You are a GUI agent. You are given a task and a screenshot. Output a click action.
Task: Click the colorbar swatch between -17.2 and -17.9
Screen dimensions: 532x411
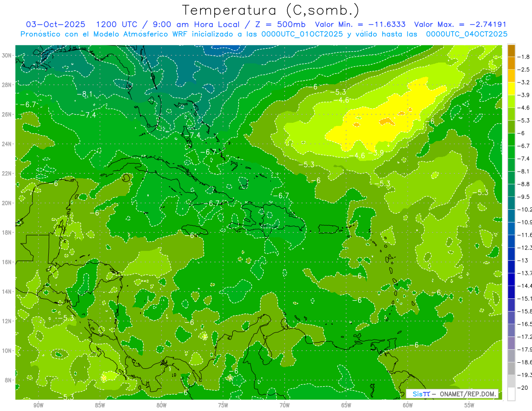point(511,343)
